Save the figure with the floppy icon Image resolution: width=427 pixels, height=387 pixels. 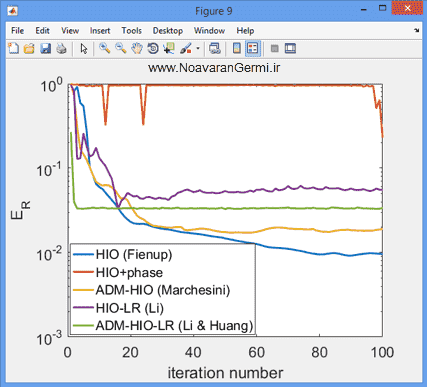(x=45, y=49)
